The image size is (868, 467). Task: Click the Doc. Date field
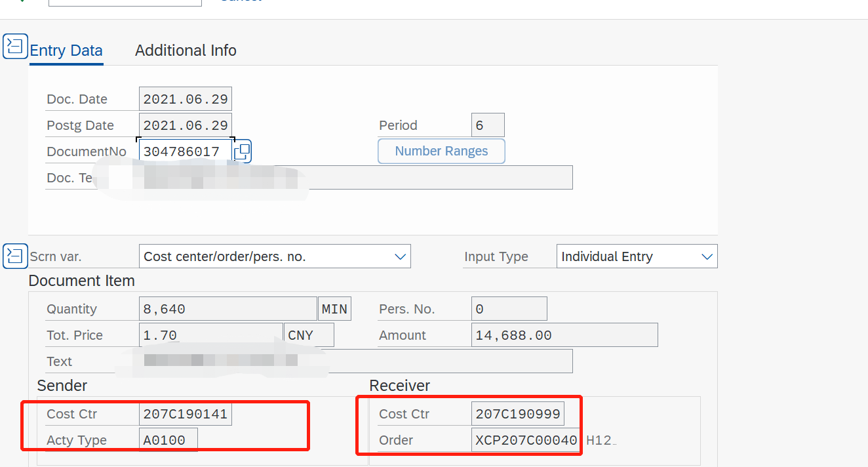pyautogui.click(x=186, y=98)
